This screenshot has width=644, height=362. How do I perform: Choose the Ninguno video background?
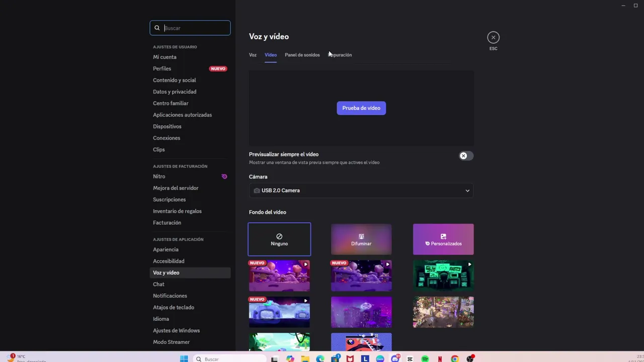279,239
